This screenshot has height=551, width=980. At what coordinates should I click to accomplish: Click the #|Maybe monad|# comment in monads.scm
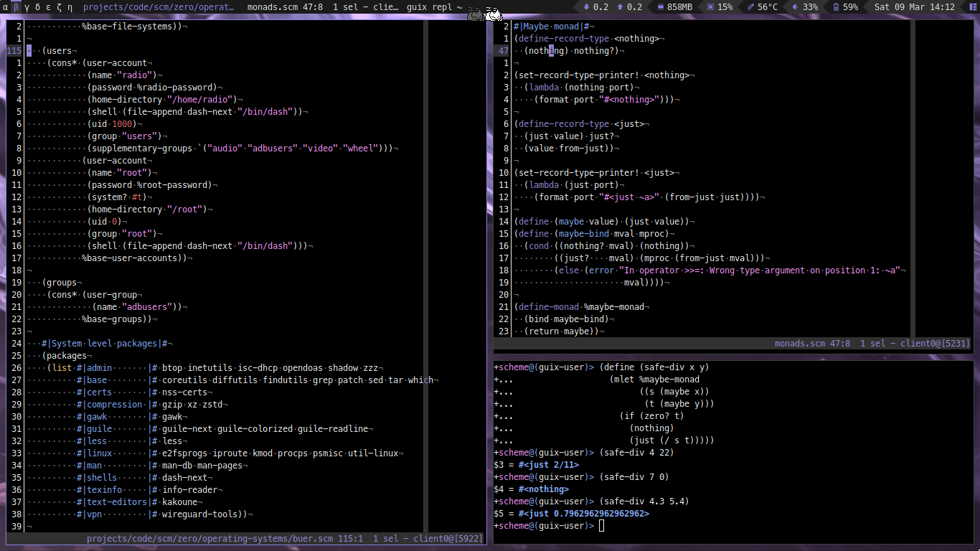click(553, 27)
